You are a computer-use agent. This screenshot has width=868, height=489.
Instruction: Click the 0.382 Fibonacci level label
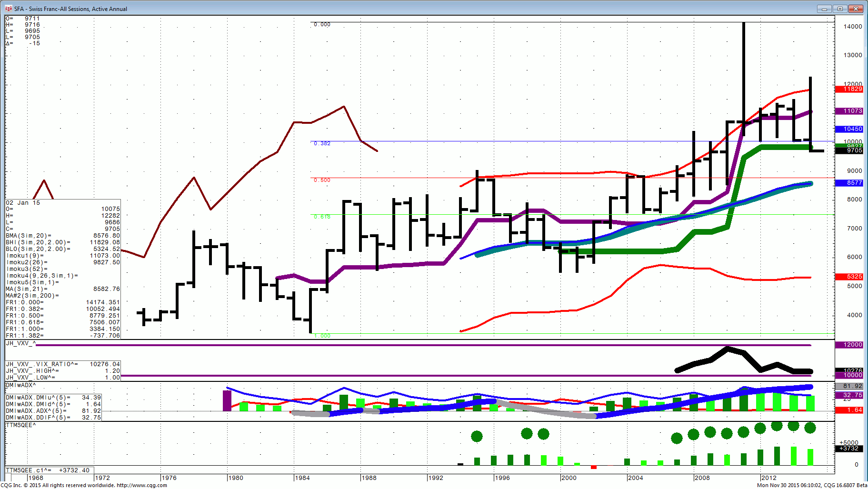[322, 143]
